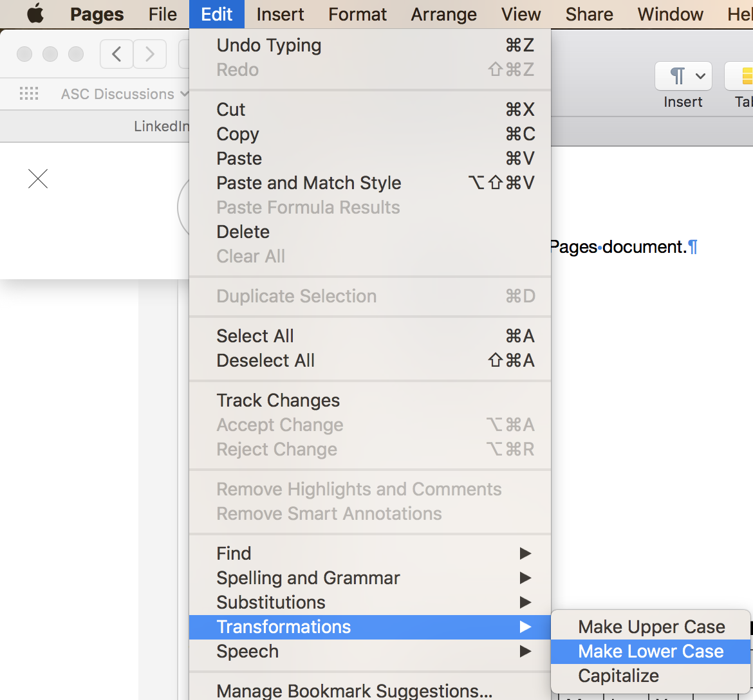Click the LinkedIn bookmark
Screen dimensions: 753x700
pos(162,126)
